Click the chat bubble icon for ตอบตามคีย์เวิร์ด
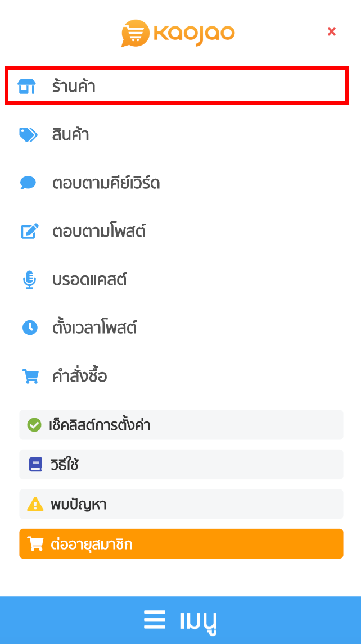 29,183
